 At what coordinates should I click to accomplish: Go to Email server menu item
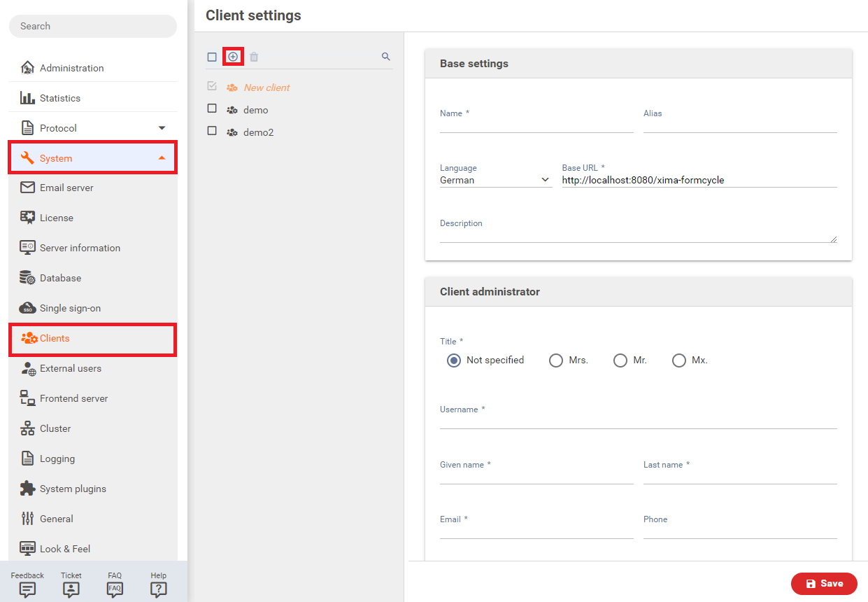(x=66, y=188)
